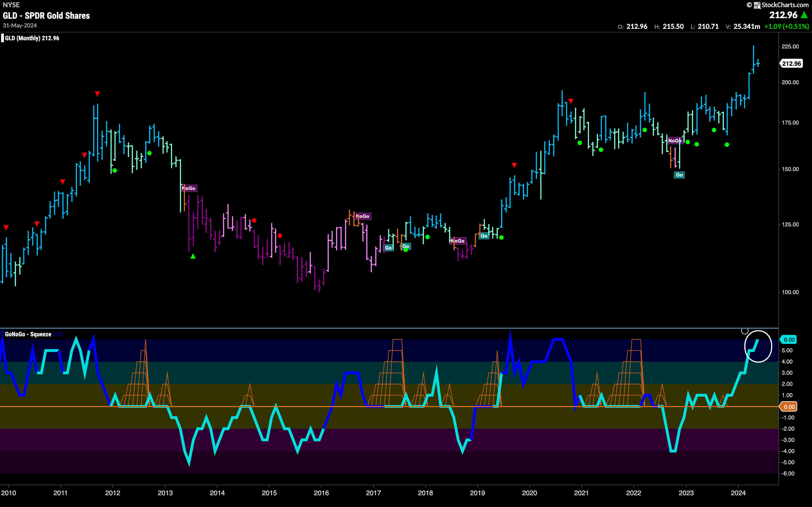Click the green up-arrow beside the price 212.96

(x=804, y=15)
